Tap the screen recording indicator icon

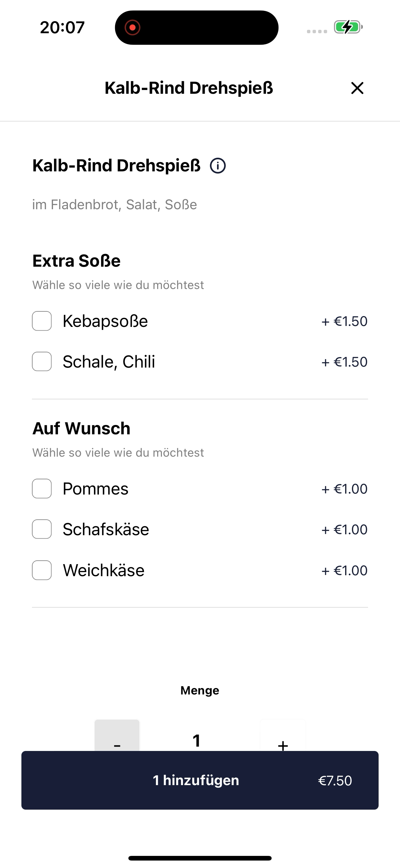point(132,27)
